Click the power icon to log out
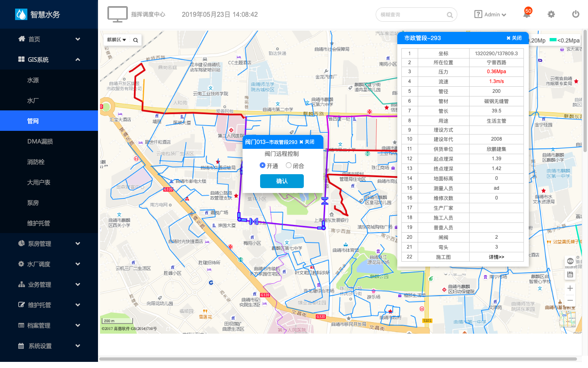Viewport: 588px width, 368px height. [576, 14]
